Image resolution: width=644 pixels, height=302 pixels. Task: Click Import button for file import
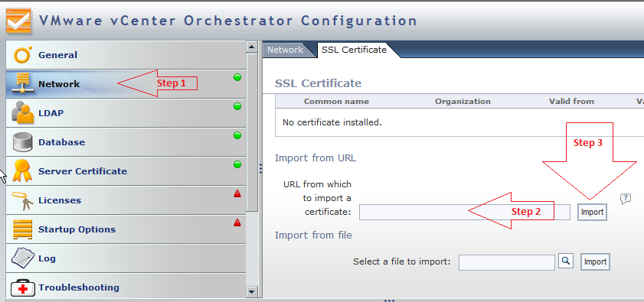(x=595, y=261)
